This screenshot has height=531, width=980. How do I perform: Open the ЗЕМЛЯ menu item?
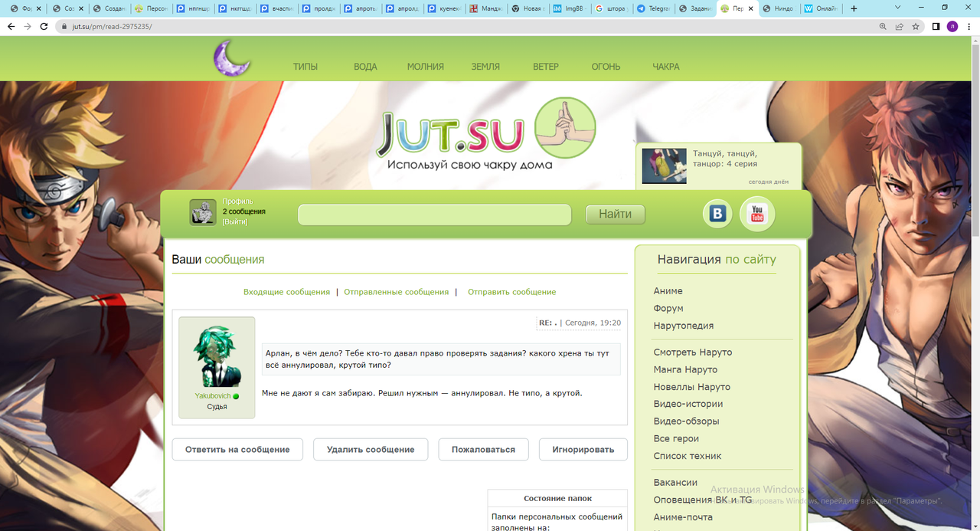(485, 67)
